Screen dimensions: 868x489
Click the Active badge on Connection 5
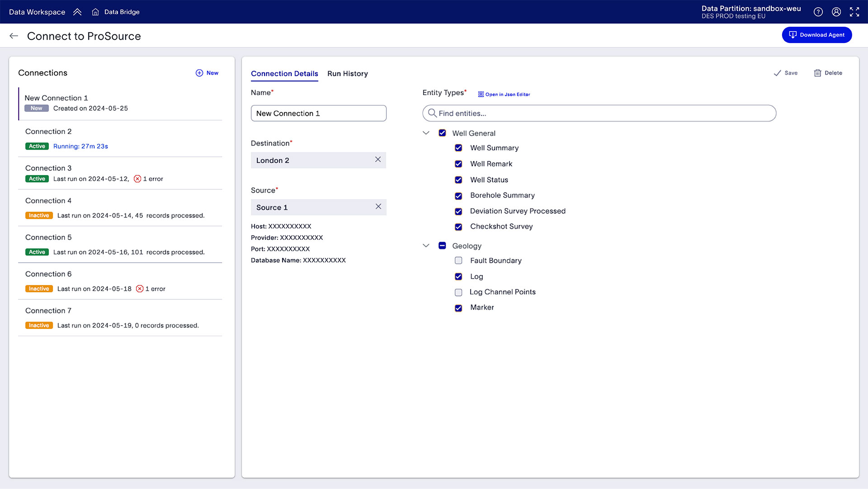[x=37, y=252]
